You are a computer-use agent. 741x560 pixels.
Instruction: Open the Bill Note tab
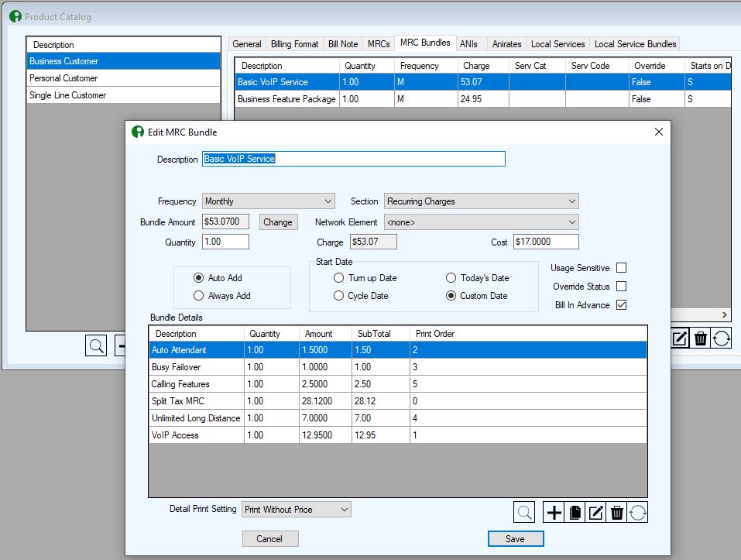[x=343, y=44]
